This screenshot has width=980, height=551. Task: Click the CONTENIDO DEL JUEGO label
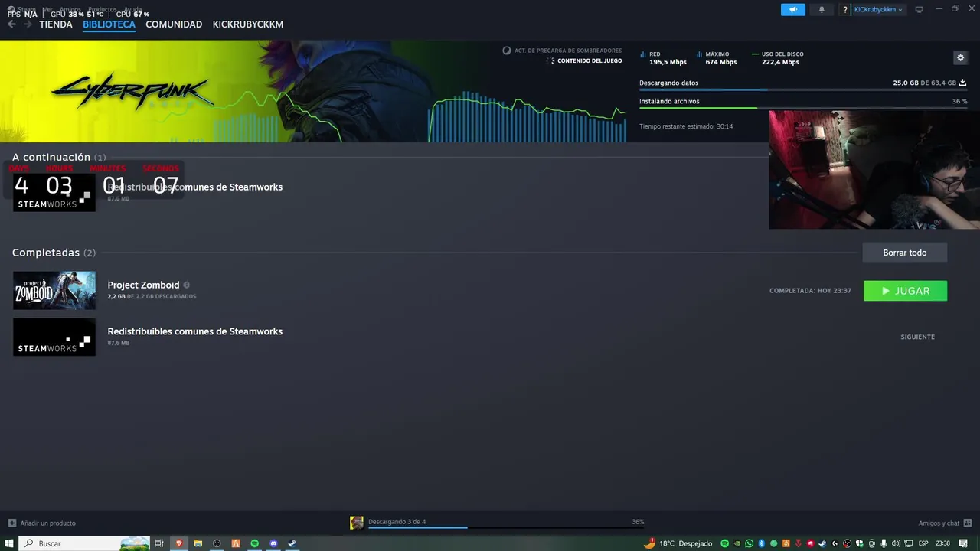[x=590, y=60]
